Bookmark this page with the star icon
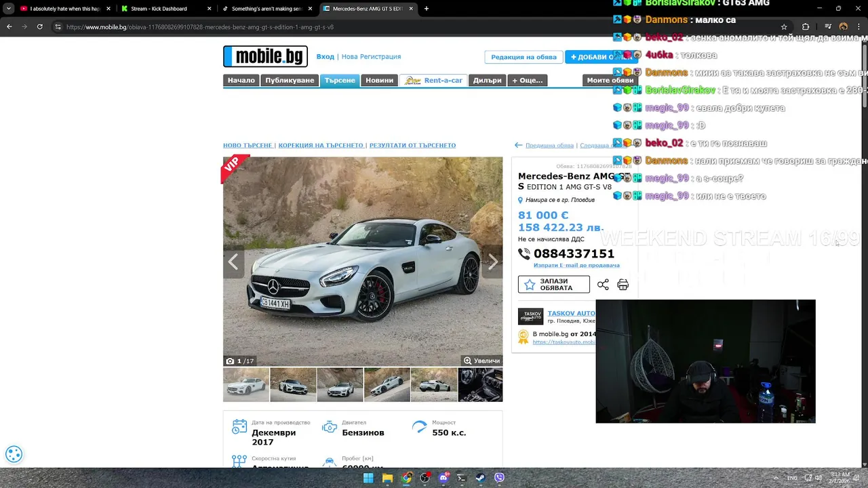 coord(784,26)
